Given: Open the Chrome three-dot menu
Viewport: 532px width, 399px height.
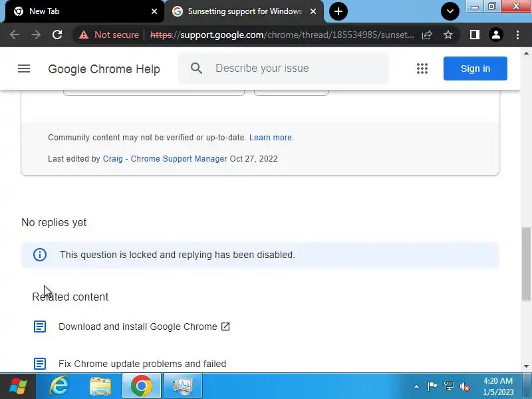Looking at the screenshot, I should pos(517,35).
